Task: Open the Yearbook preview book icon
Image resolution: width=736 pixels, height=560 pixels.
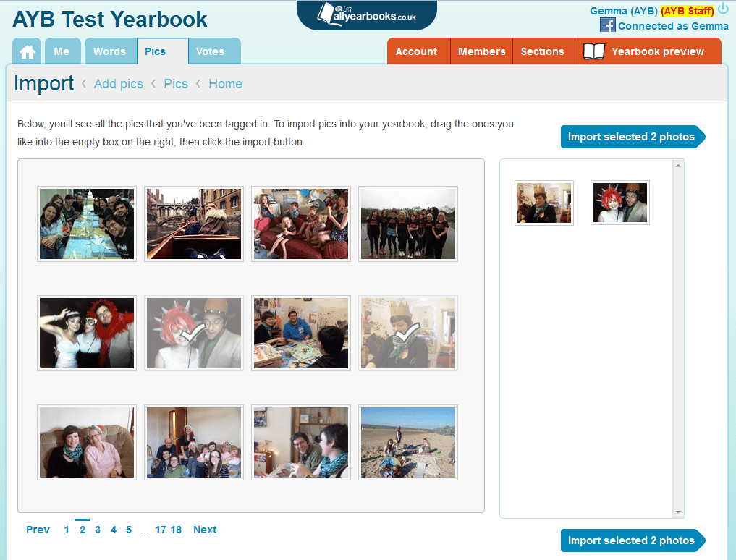Action: point(593,51)
